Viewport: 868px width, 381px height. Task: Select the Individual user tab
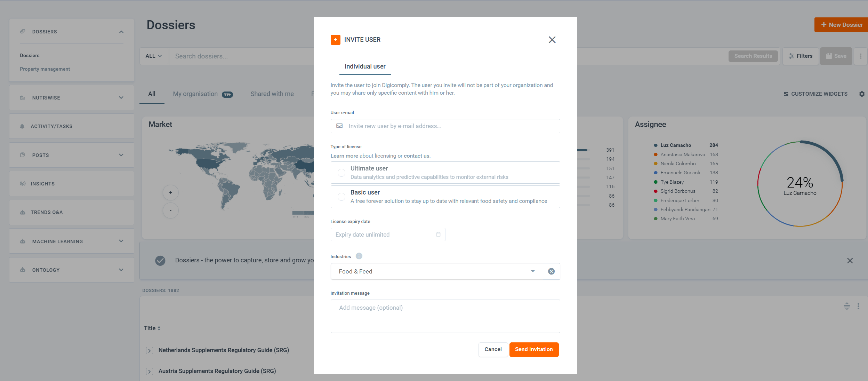click(x=365, y=66)
